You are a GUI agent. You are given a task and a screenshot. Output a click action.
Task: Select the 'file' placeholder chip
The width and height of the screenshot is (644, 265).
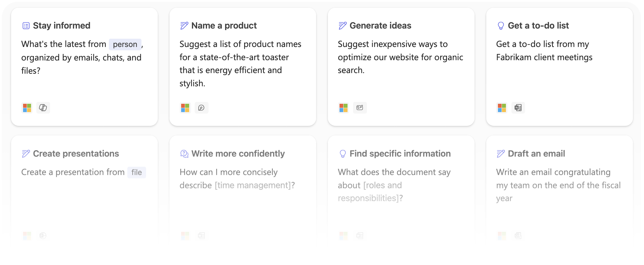[137, 172]
